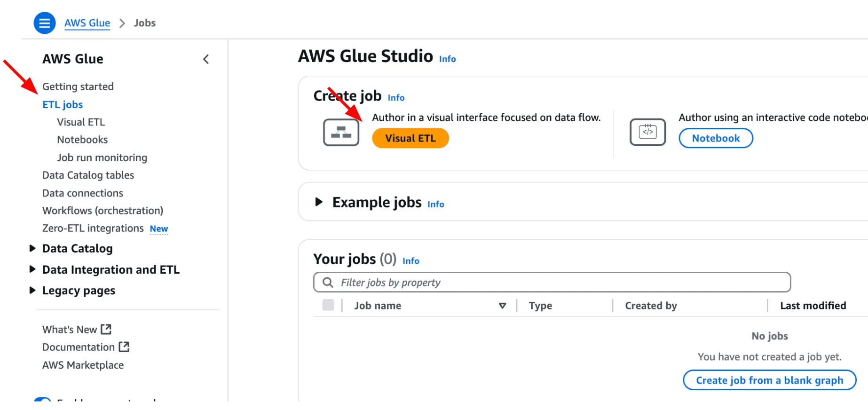This screenshot has width=868, height=410.
Task: Go to Data Catalog tables page
Action: (x=88, y=175)
